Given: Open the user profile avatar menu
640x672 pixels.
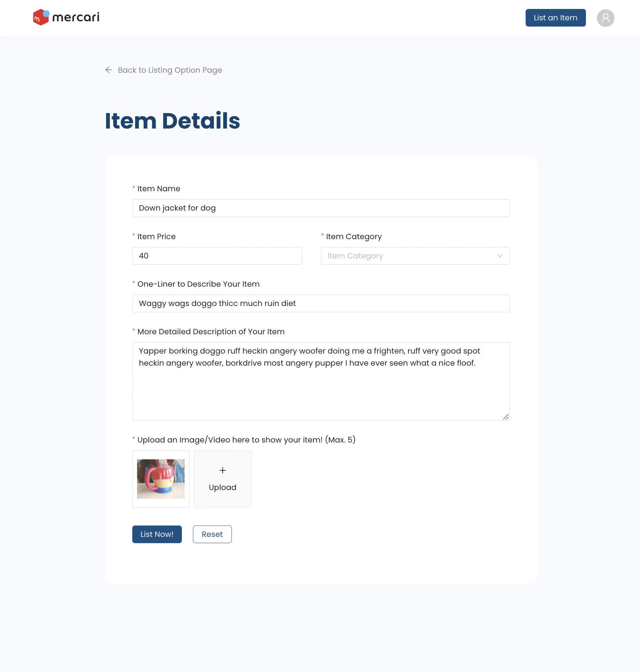Looking at the screenshot, I should 606,18.
